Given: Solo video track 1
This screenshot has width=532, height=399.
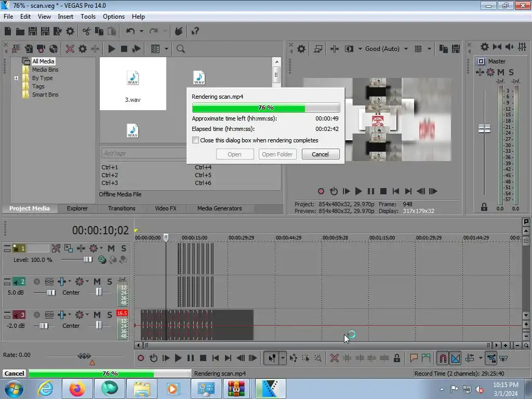Looking at the screenshot, I should coord(124,248).
